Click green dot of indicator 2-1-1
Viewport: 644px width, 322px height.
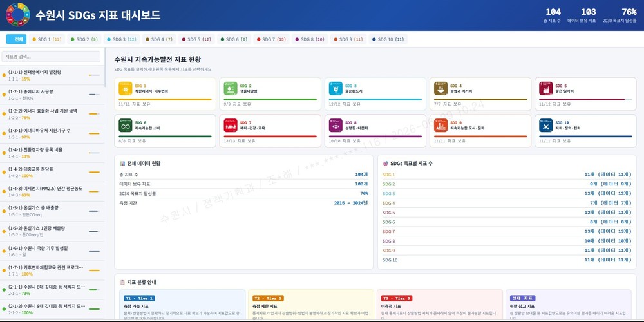(x=4, y=290)
